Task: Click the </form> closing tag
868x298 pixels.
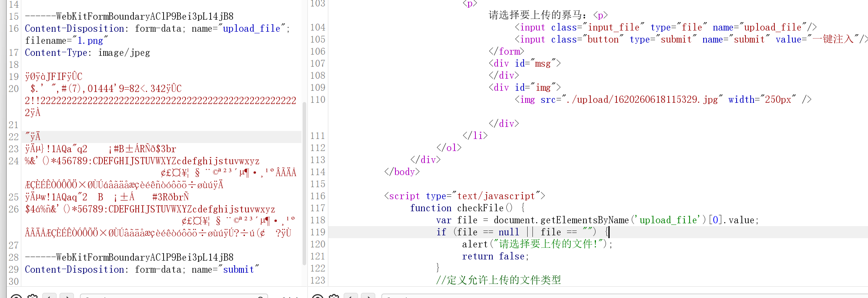Action: [x=506, y=51]
